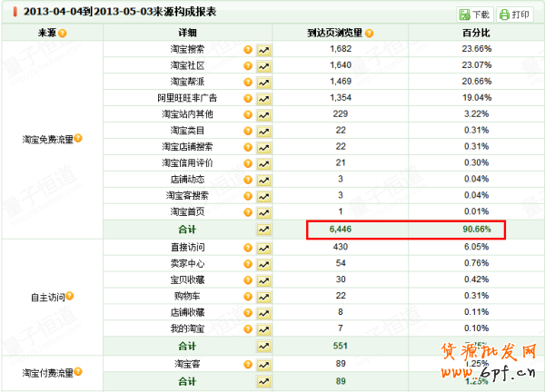Open trend chart for 淘宝搜索 row
This screenshot has width=545, height=392.
[264, 49]
